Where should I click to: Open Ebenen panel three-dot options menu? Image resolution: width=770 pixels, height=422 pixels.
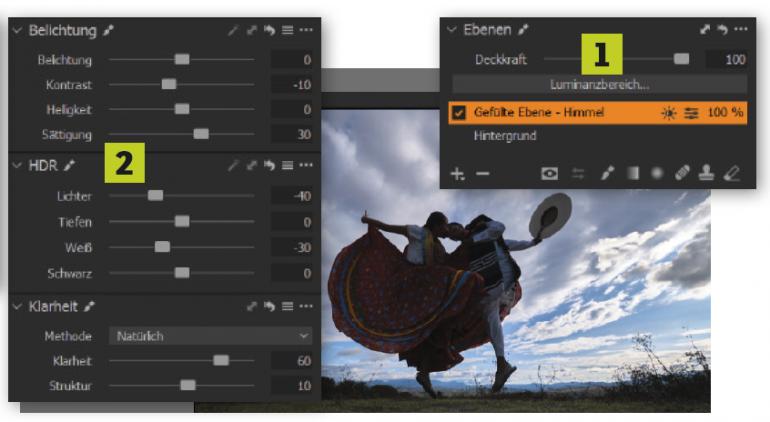740,30
